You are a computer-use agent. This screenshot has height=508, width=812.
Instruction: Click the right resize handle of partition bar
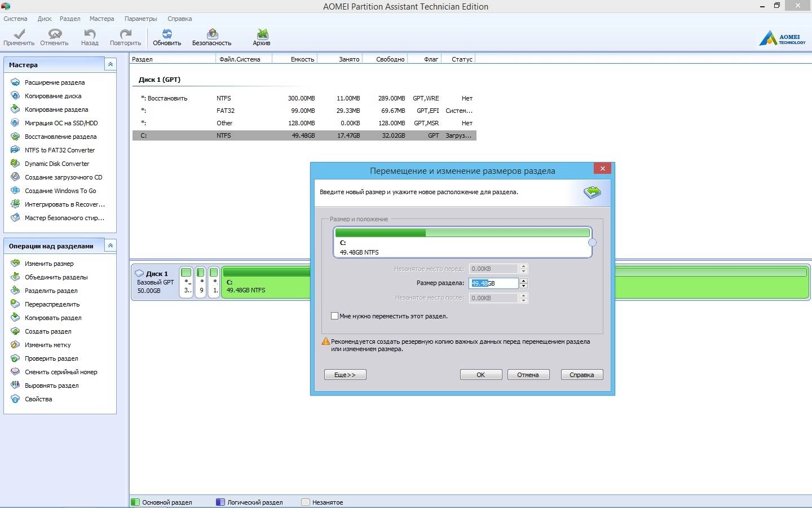click(592, 243)
